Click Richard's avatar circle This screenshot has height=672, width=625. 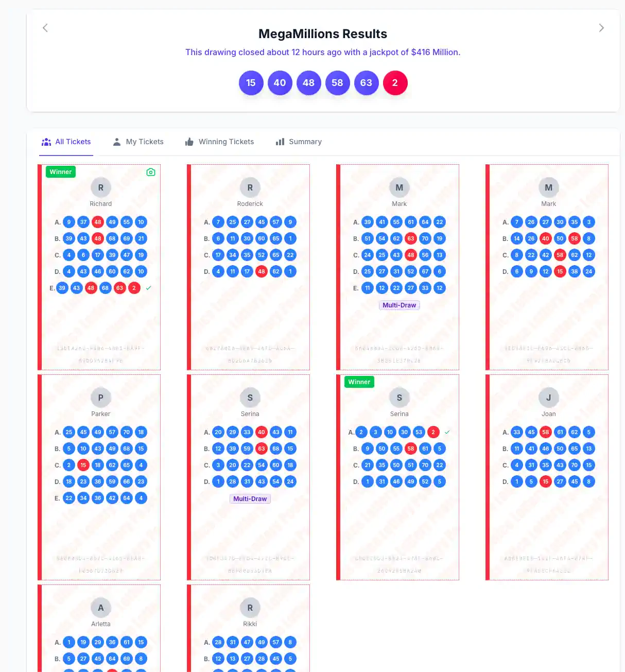tap(101, 187)
